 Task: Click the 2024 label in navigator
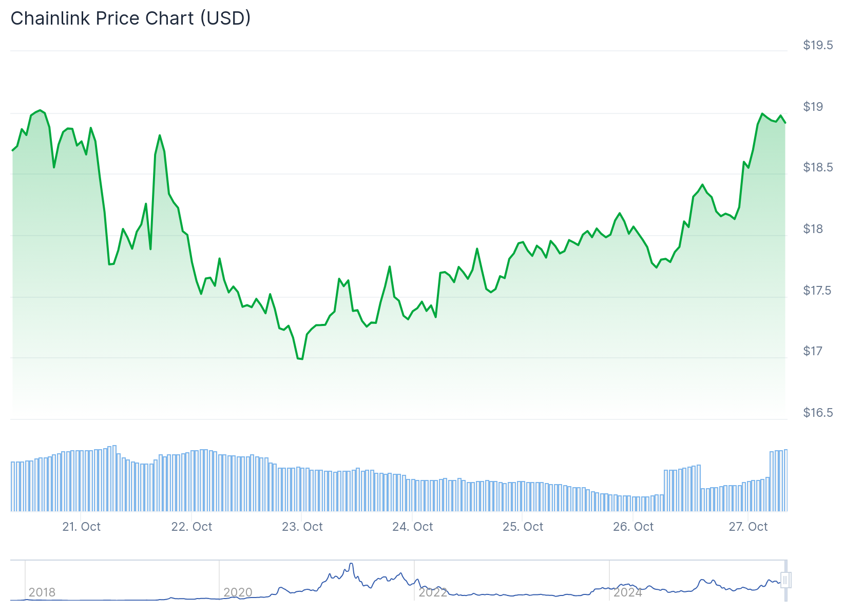[628, 592]
